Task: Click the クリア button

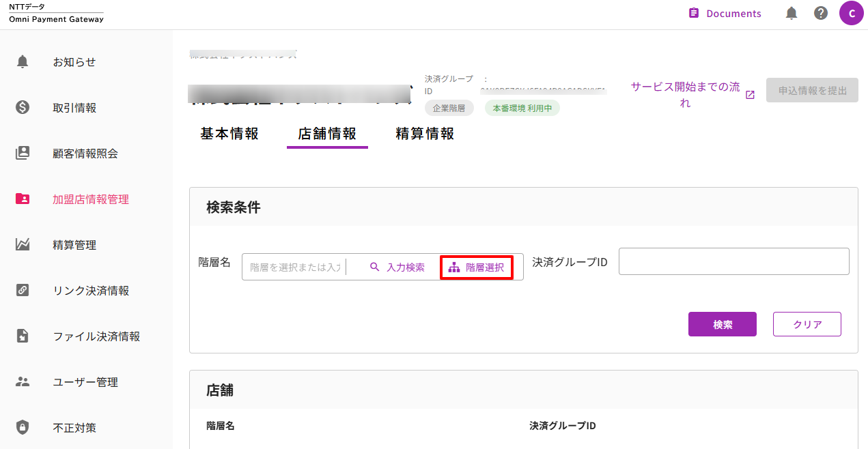Action: (x=807, y=324)
